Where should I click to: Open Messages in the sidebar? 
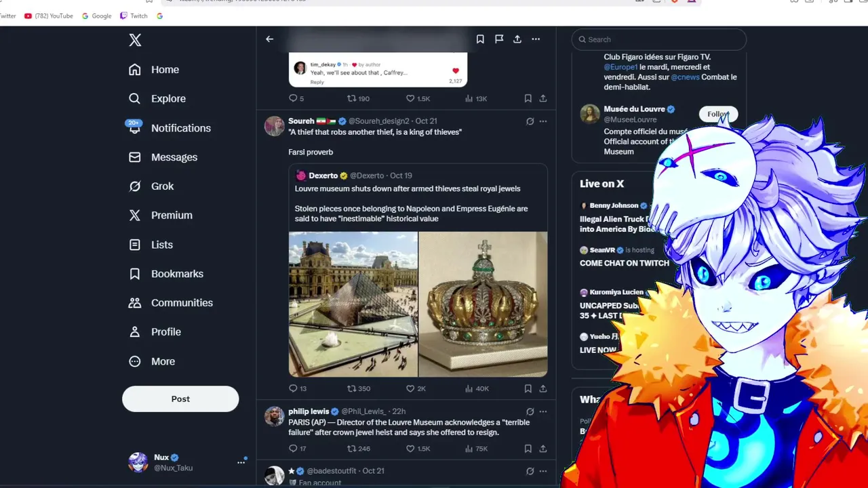tap(163, 157)
